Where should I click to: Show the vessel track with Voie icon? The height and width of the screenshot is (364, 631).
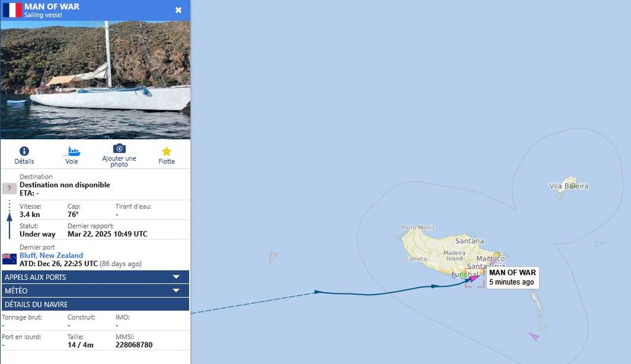click(x=72, y=152)
